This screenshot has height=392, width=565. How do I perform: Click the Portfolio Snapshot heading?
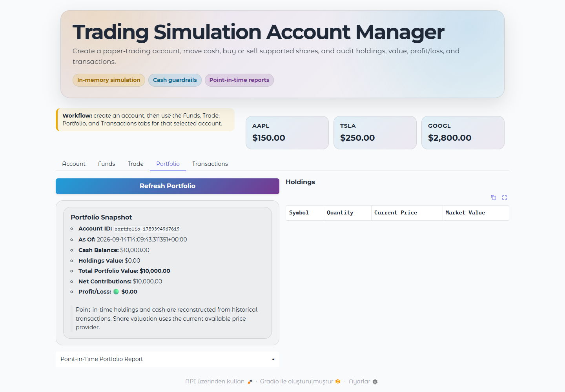click(x=101, y=217)
